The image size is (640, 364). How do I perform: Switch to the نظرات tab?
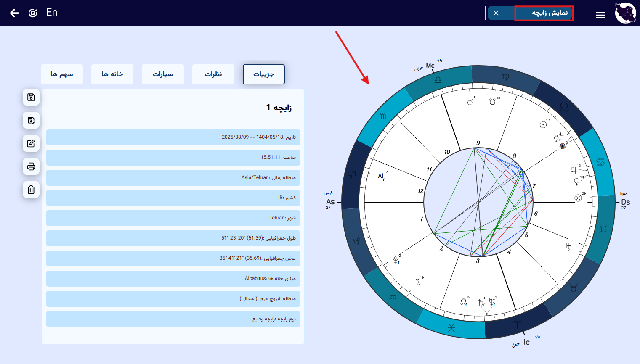click(x=213, y=74)
